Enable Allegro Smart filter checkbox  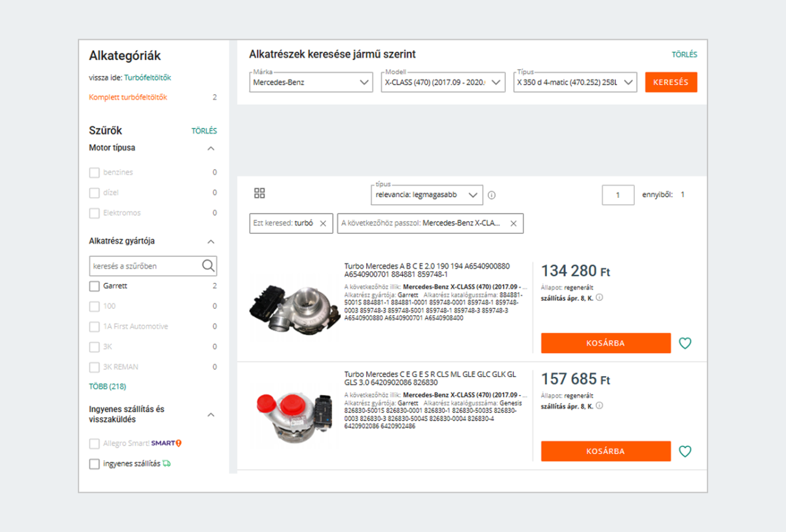94,444
